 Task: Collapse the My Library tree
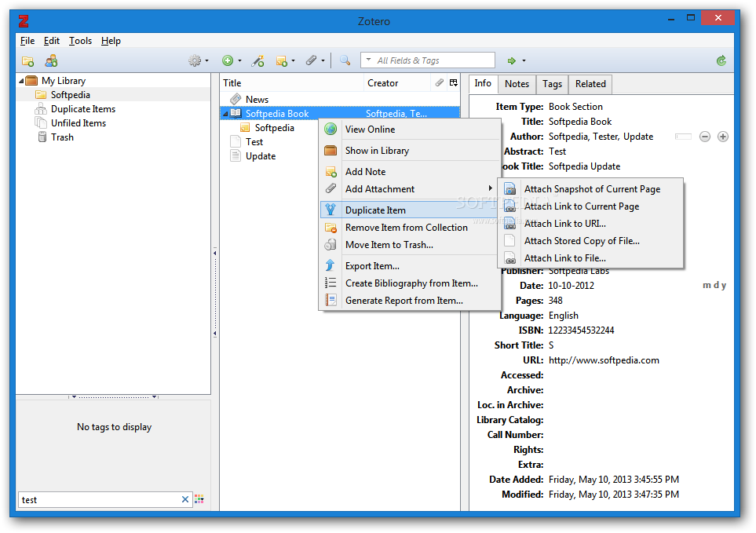click(x=21, y=81)
